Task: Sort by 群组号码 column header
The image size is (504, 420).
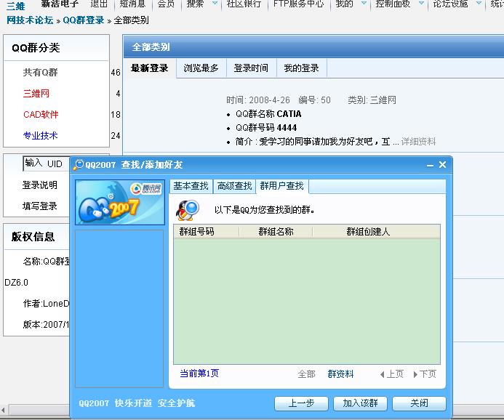Action: pyautogui.click(x=207, y=232)
